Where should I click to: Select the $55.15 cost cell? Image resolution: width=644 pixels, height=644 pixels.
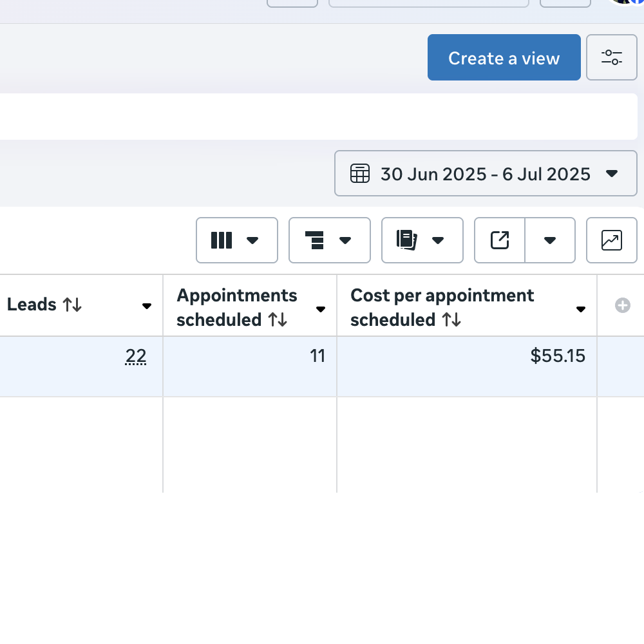pyautogui.click(x=466, y=366)
